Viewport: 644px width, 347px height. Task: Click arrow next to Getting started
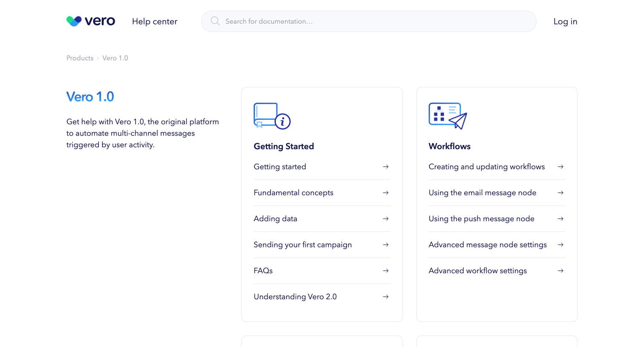[x=385, y=167]
